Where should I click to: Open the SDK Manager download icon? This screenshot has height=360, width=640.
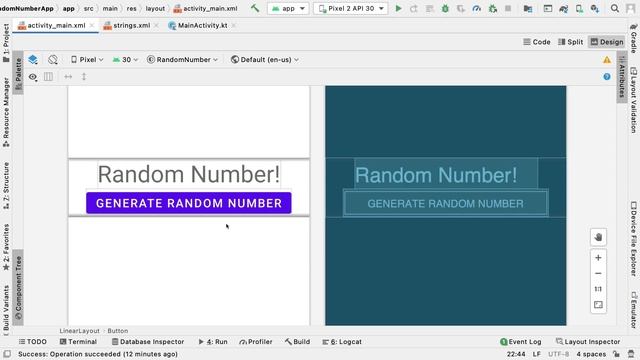click(595, 8)
